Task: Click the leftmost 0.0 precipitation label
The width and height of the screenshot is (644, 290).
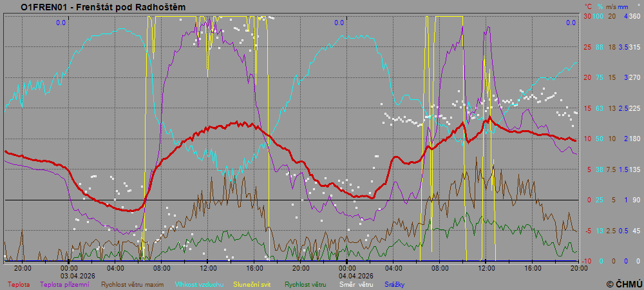Action: tap(61, 23)
